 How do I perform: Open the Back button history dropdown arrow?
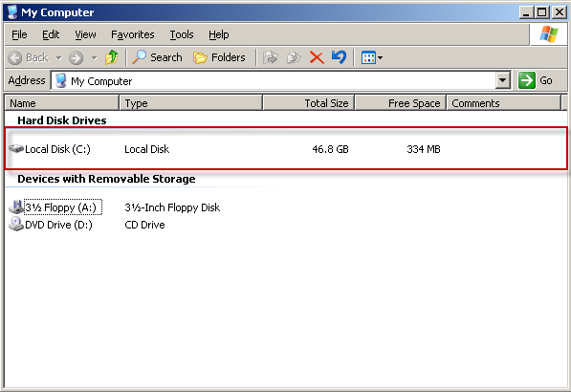(x=59, y=58)
